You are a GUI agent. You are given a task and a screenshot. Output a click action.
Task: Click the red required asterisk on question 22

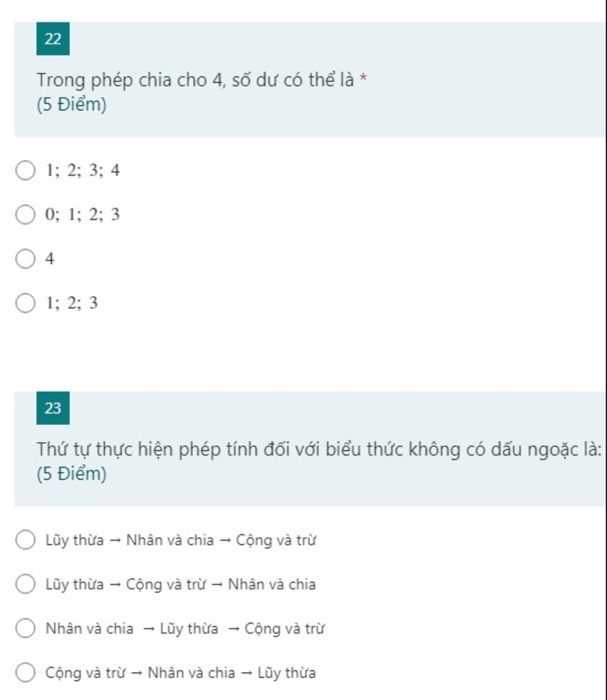[363, 78]
